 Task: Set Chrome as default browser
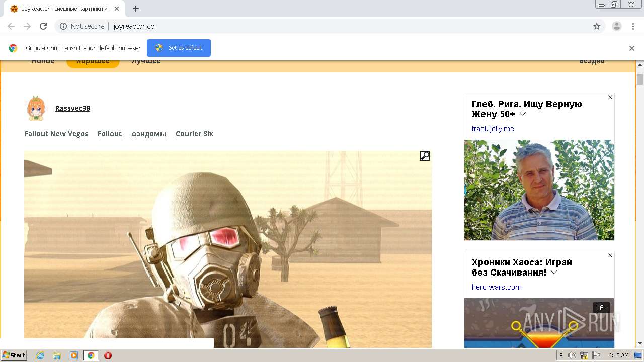tap(179, 48)
